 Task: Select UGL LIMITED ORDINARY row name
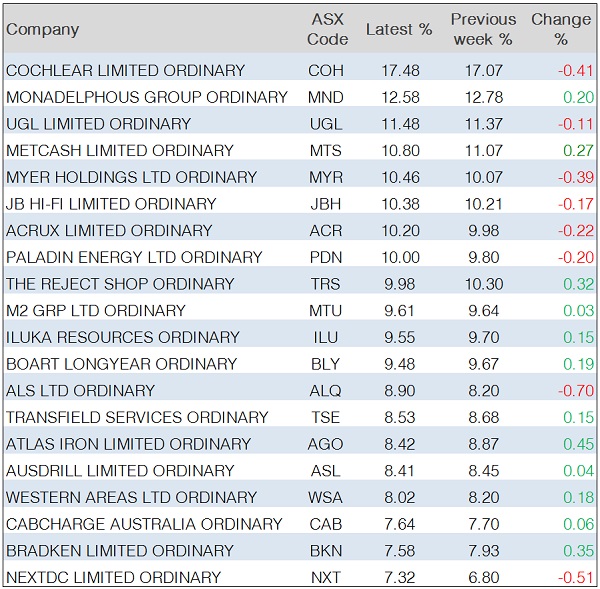[98, 124]
